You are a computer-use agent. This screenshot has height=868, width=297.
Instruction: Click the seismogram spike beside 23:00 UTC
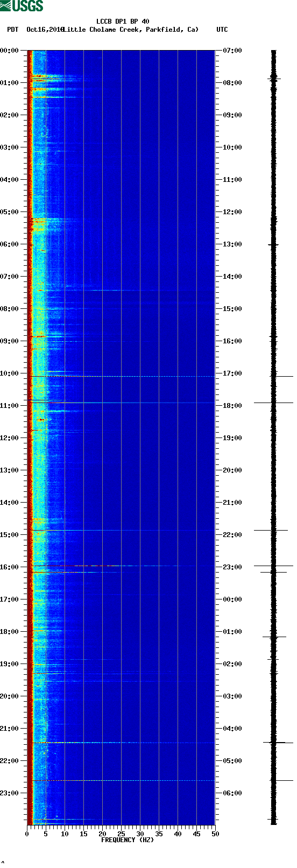tap(273, 566)
